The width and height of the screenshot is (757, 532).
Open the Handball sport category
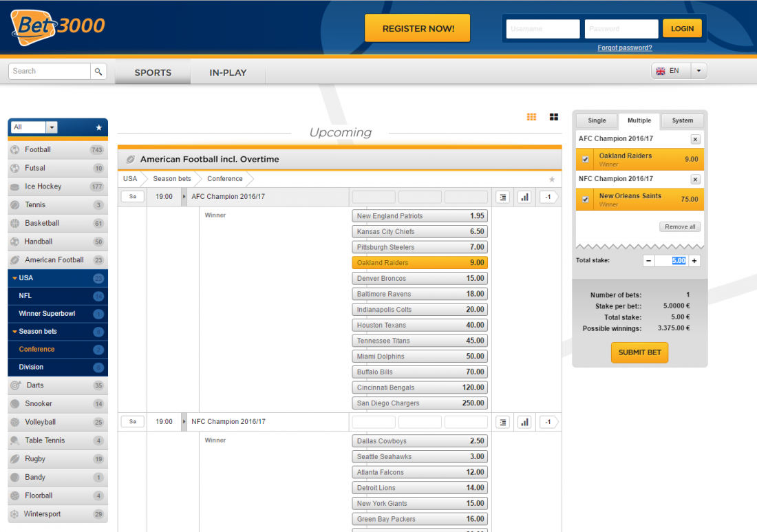point(58,242)
